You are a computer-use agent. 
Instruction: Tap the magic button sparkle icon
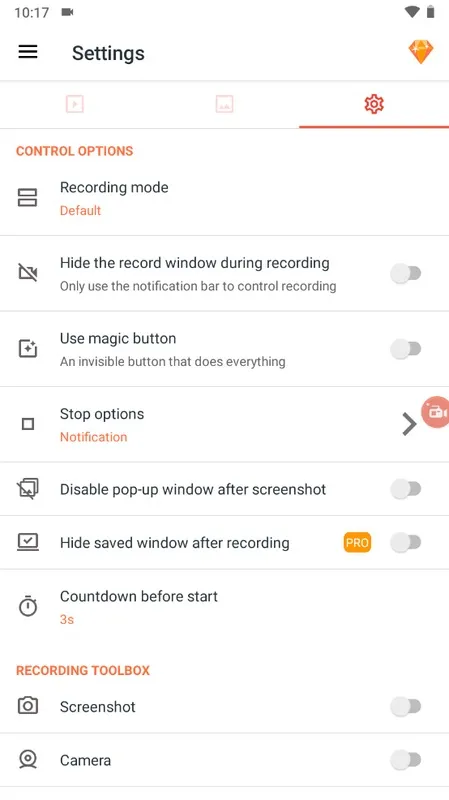point(28,348)
